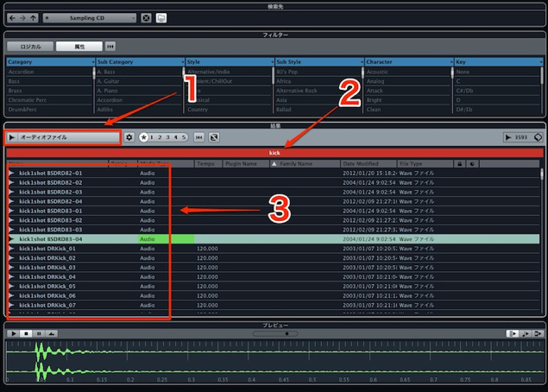Click the back navigation arrow
Screen dimensions: 548x392
pos(12,18)
